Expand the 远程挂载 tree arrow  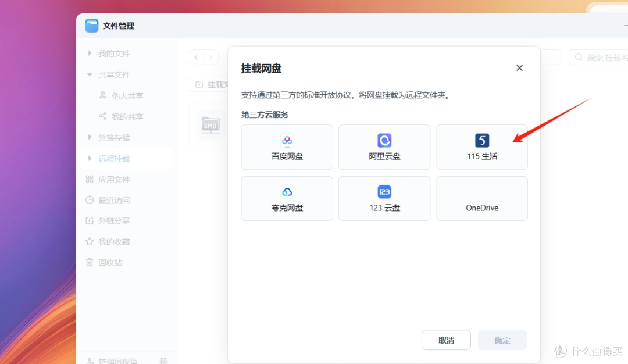pos(90,159)
